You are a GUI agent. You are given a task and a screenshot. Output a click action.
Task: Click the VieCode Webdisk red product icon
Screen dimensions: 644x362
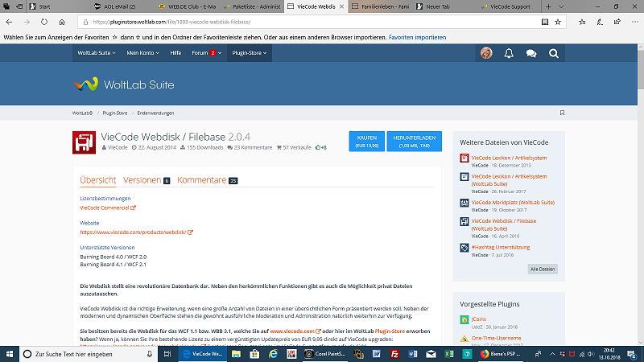85,142
